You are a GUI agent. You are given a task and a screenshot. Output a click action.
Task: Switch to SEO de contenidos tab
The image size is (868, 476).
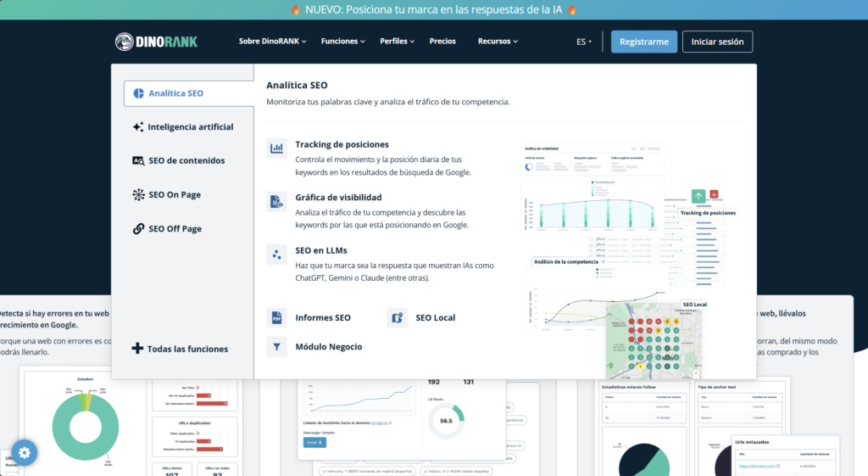click(x=186, y=161)
